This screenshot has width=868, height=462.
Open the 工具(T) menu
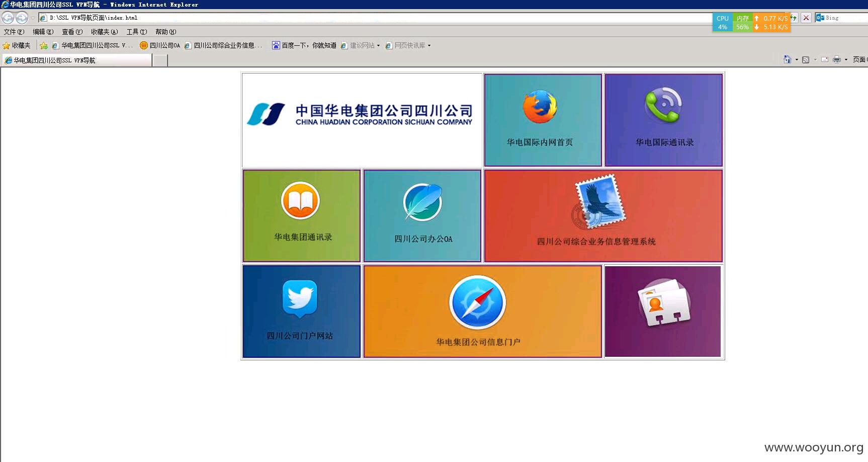click(137, 32)
